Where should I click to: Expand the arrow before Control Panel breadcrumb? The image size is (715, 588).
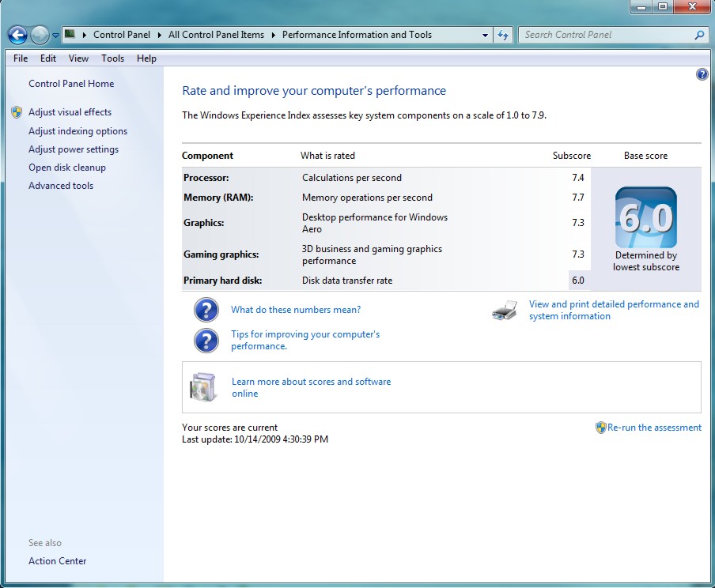pyautogui.click(x=85, y=35)
